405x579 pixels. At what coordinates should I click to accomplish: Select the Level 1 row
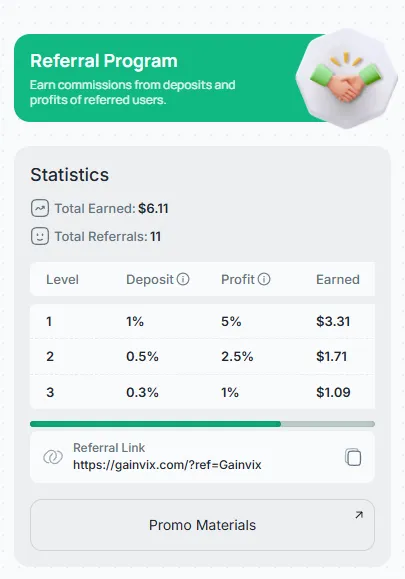click(202, 321)
